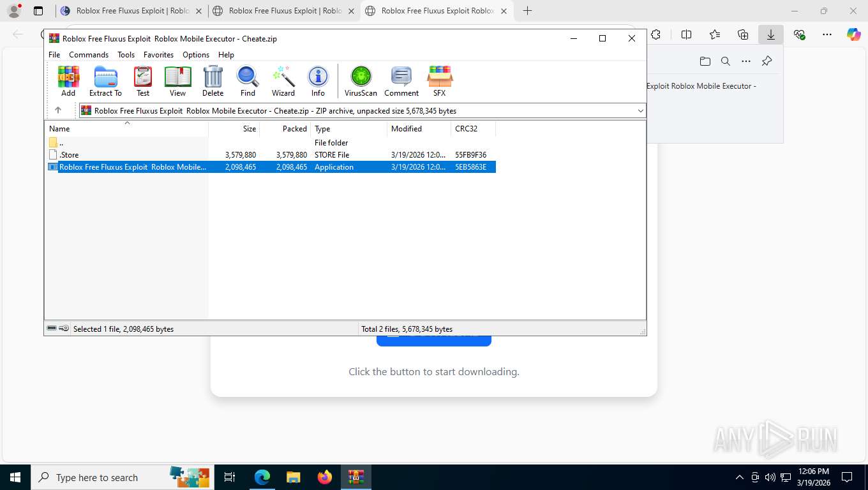Click CRC32 value 5EB5863E
The width and height of the screenshot is (868, 490).
[x=470, y=167]
